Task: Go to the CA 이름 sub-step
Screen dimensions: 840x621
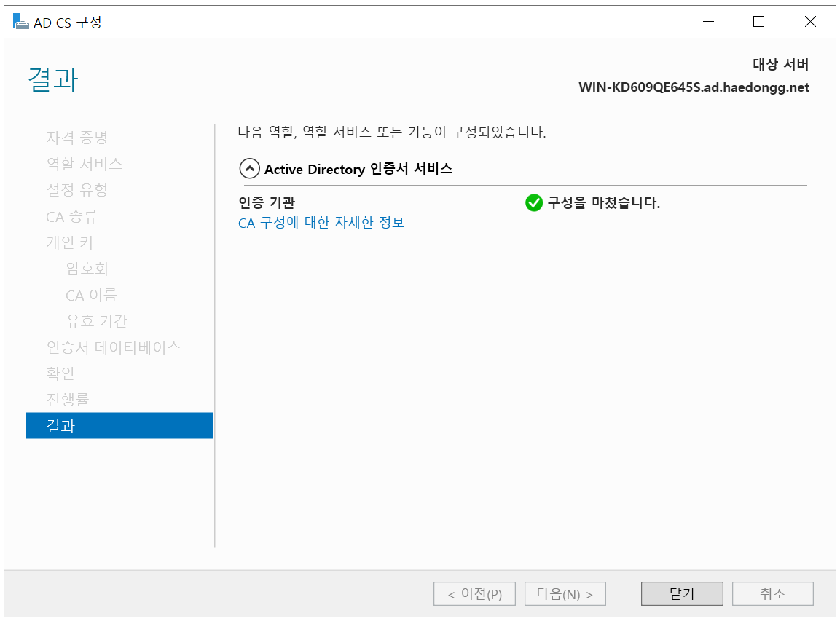Action: point(91,295)
